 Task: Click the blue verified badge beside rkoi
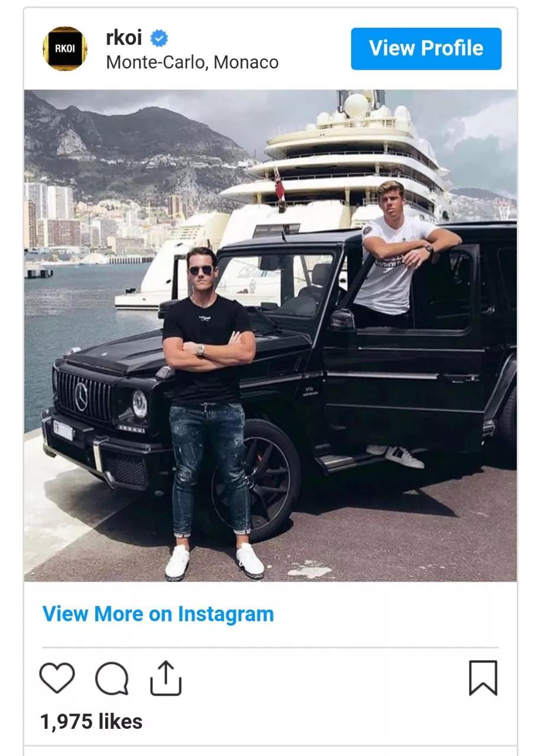[158, 38]
